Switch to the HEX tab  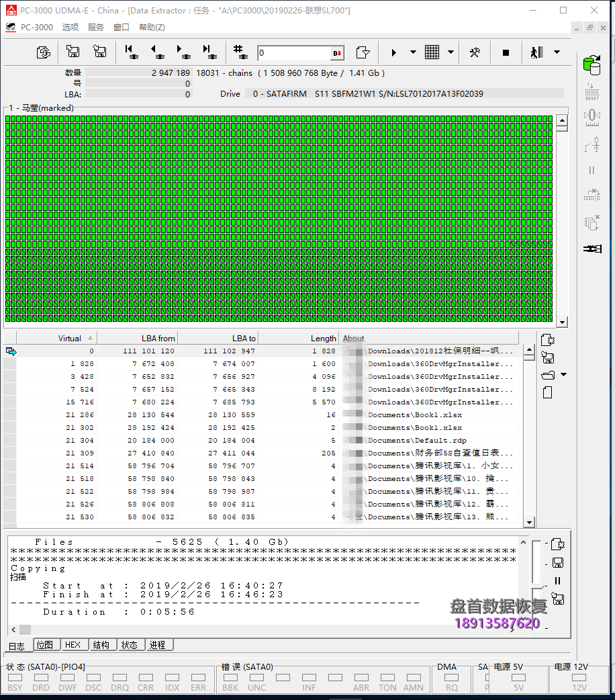pyautogui.click(x=73, y=645)
